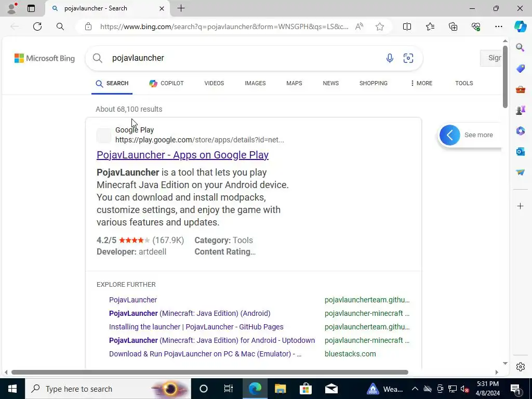Open Collections icon
The image size is (532, 399).
pyautogui.click(x=453, y=26)
